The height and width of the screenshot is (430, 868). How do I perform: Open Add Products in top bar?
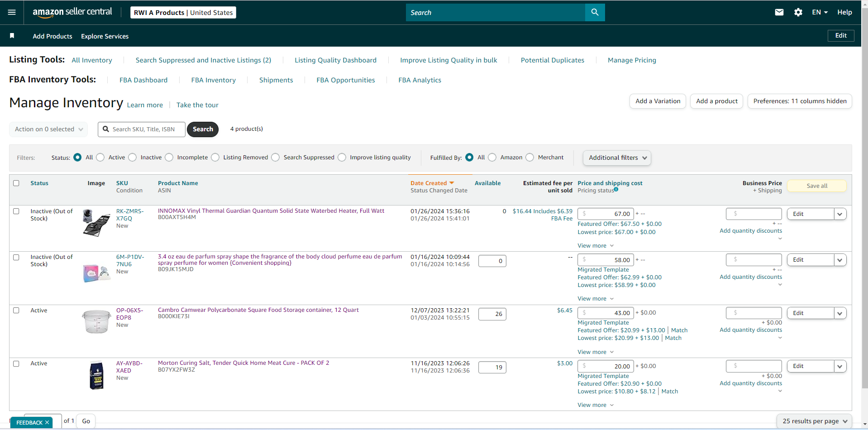tap(52, 36)
